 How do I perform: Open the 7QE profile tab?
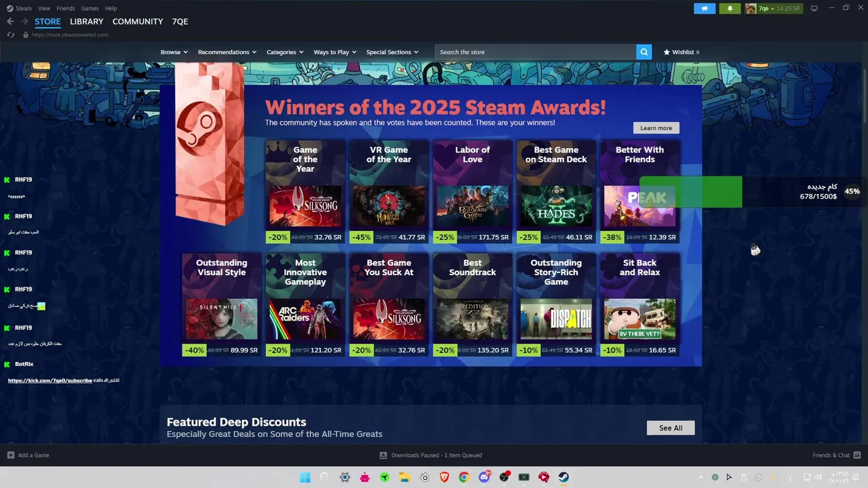(180, 22)
